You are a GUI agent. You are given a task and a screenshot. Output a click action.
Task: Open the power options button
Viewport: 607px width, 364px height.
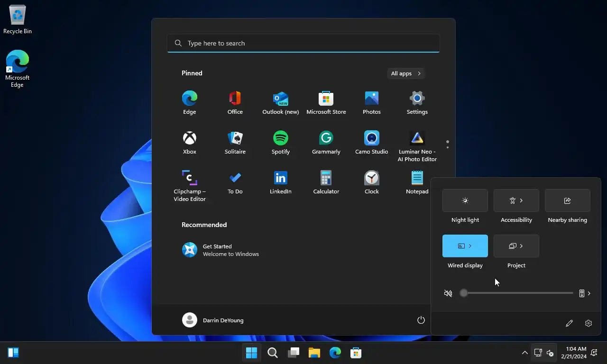(421, 320)
